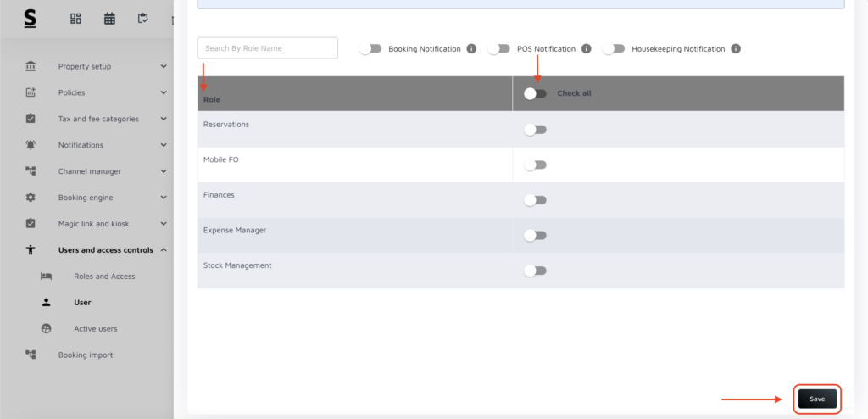868x419 pixels.
Task: Expand the Policies section chevron
Action: pyautogui.click(x=164, y=92)
